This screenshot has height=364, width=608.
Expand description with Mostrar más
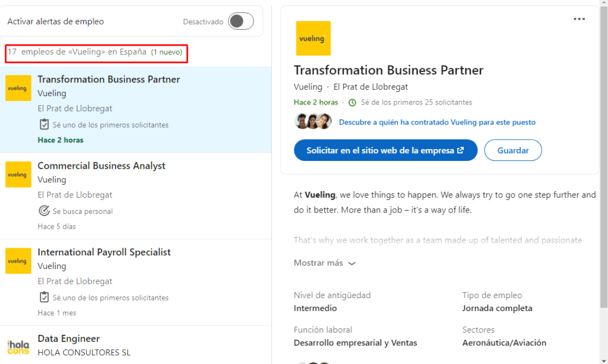(x=325, y=263)
